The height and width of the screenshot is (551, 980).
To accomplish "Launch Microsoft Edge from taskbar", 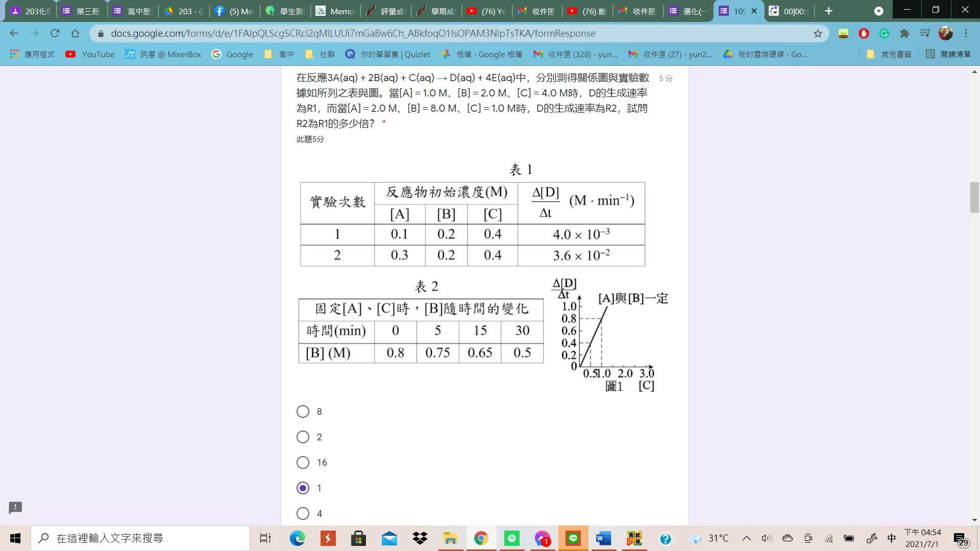I will (x=297, y=538).
